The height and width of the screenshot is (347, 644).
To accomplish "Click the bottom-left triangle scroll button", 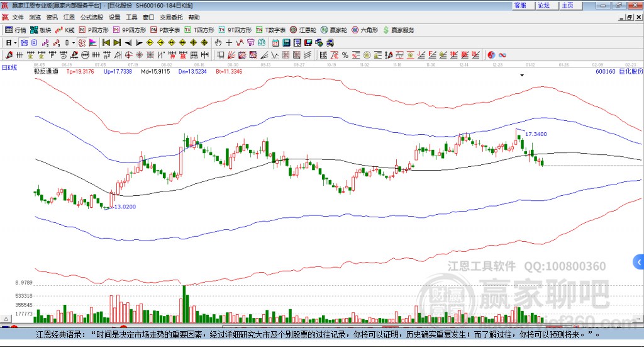I will point(6,319).
